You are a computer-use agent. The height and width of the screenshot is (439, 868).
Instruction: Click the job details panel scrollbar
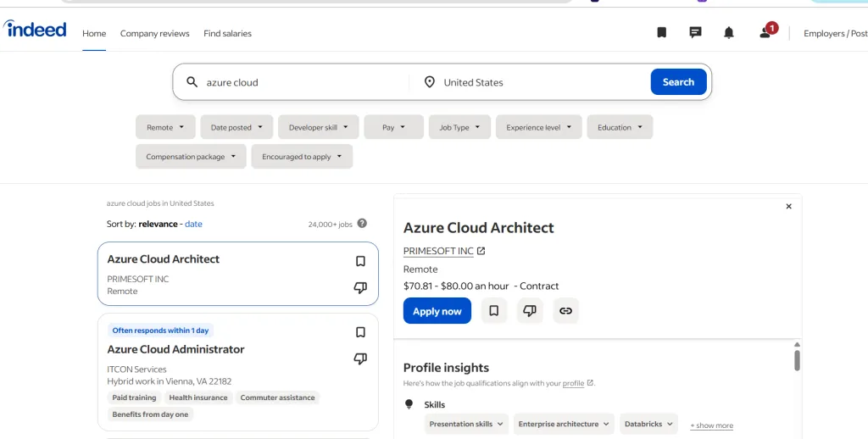pos(797,360)
